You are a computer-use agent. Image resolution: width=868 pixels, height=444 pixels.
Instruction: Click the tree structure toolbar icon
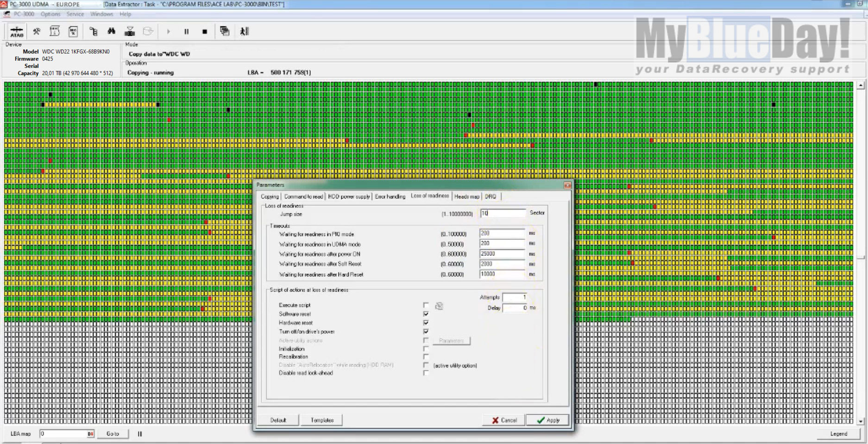pos(94,32)
